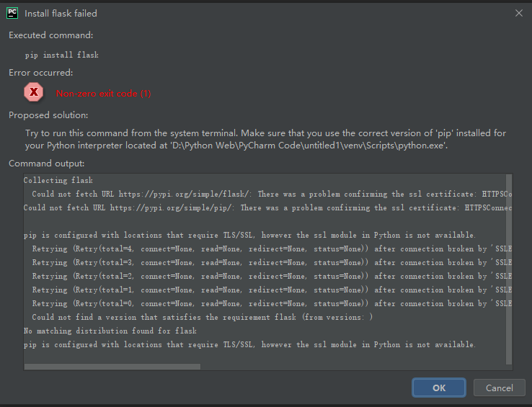Click the 'Install flask failed' title text

click(61, 13)
